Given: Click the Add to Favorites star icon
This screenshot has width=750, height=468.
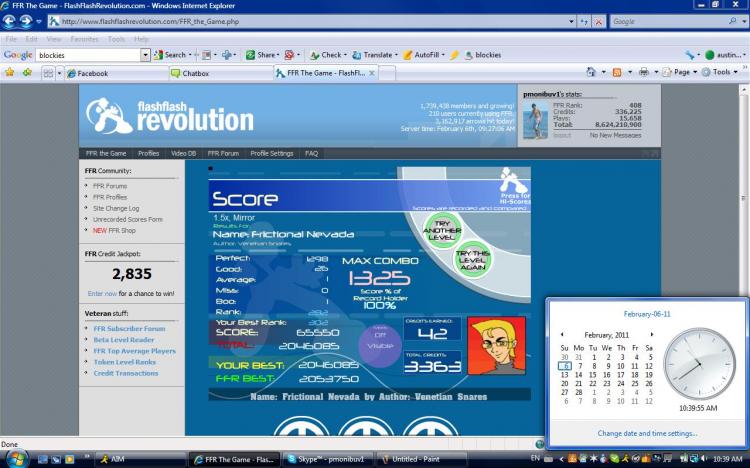Looking at the screenshot, I should click(27, 73).
